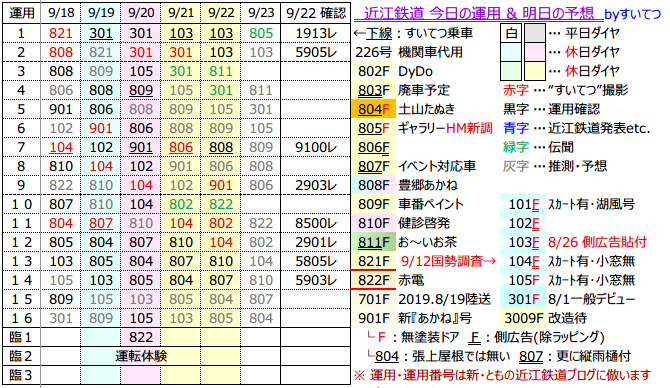Select the 9/21 column header
670x388 pixels.
tap(181, 13)
